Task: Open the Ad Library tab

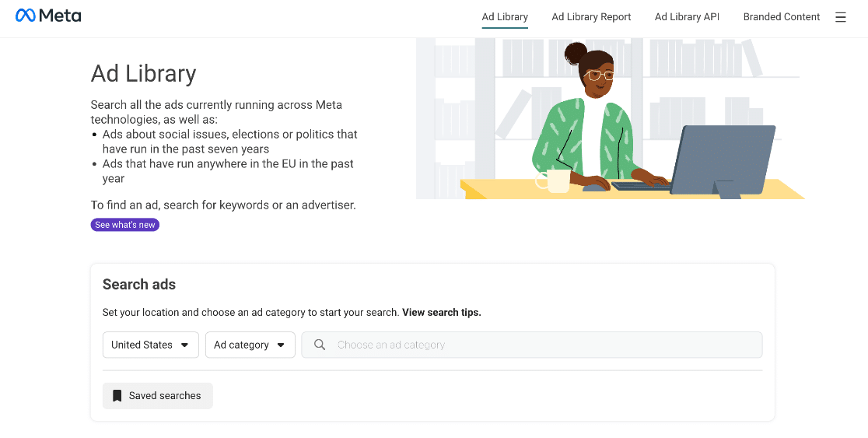Action: (504, 16)
